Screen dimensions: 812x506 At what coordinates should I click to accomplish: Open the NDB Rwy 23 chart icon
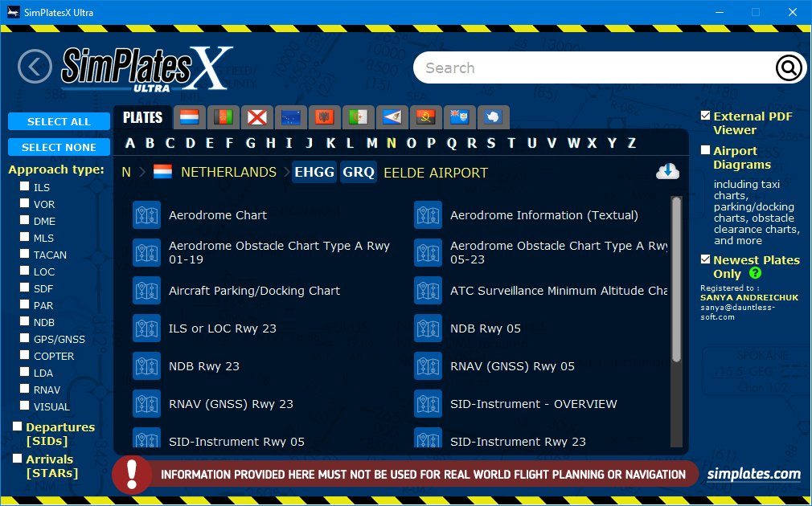point(146,365)
